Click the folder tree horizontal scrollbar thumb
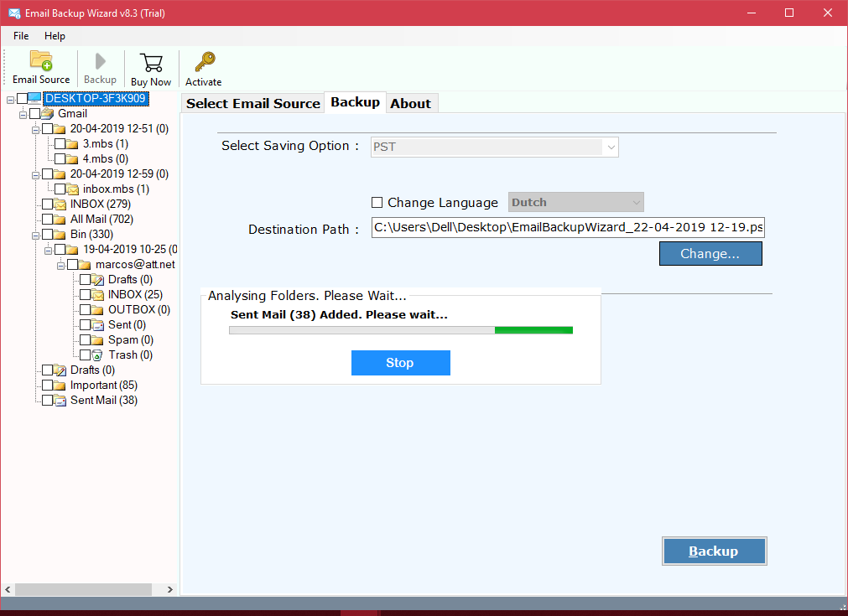848x616 pixels. pos(83,589)
